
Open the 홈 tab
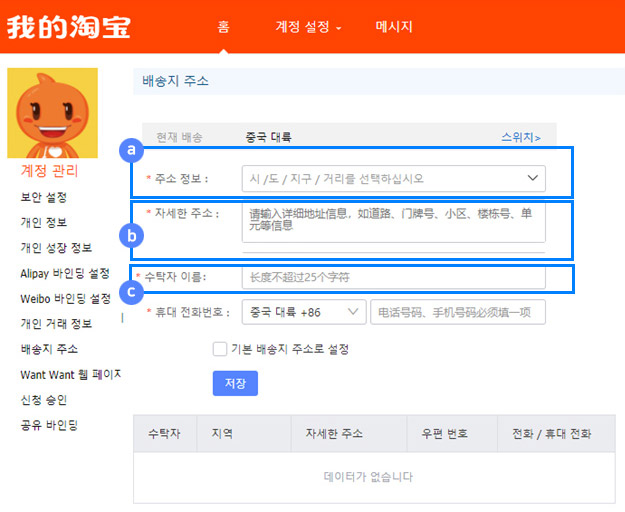[224, 27]
